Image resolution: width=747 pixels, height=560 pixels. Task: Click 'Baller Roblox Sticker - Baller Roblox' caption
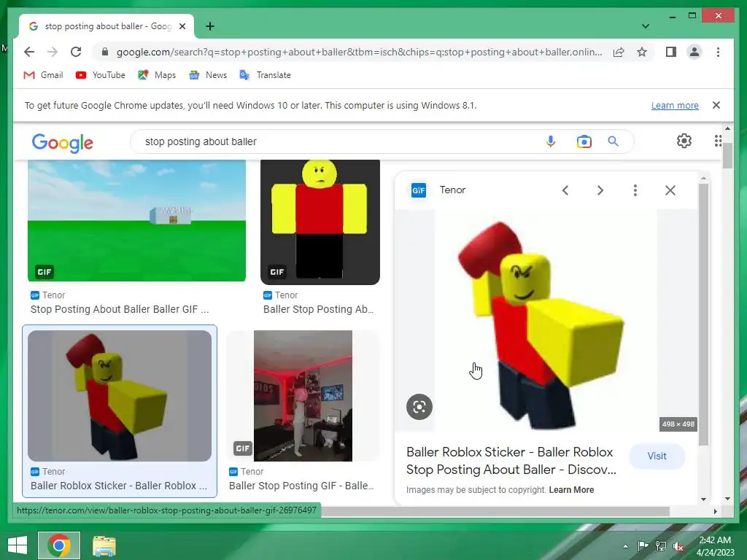pyautogui.click(x=119, y=486)
